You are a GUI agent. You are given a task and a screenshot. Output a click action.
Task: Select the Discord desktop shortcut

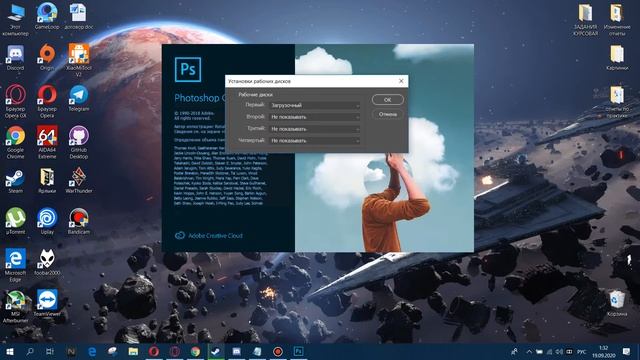tap(16, 57)
